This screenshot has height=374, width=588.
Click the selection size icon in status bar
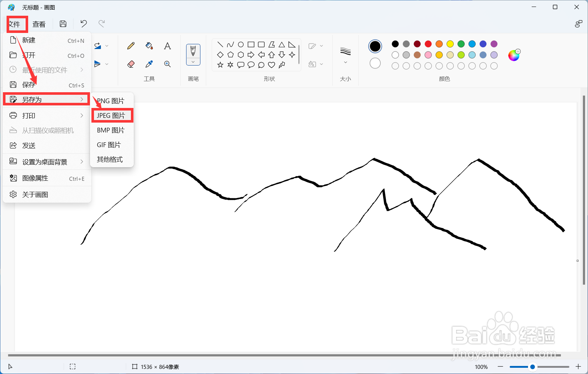click(73, 367)
